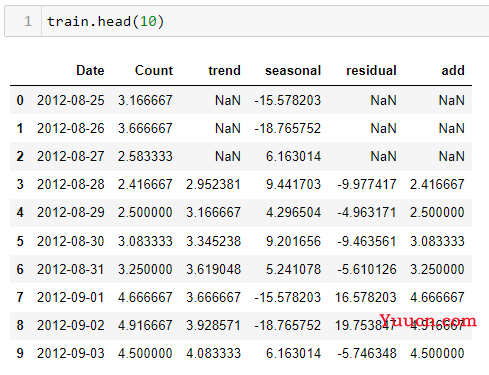Image resolution: width=489 pixels, height=375 pixels.
Task: Click add value 3.083333 in row 5
Action: (x=437, y=241)
